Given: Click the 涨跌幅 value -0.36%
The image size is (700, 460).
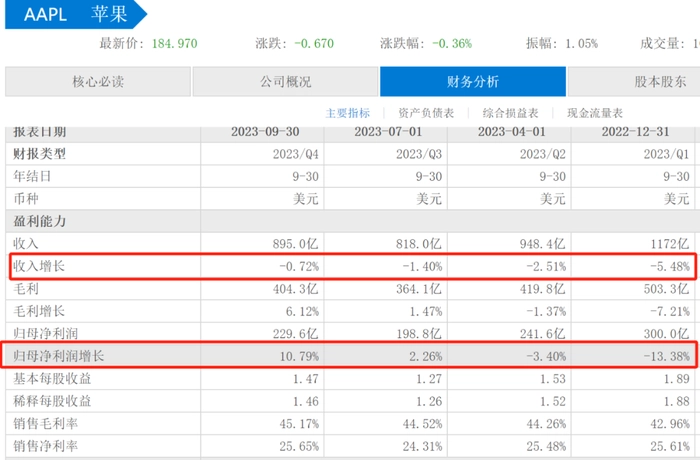Looking at the screenshot, I should [452, 43].
